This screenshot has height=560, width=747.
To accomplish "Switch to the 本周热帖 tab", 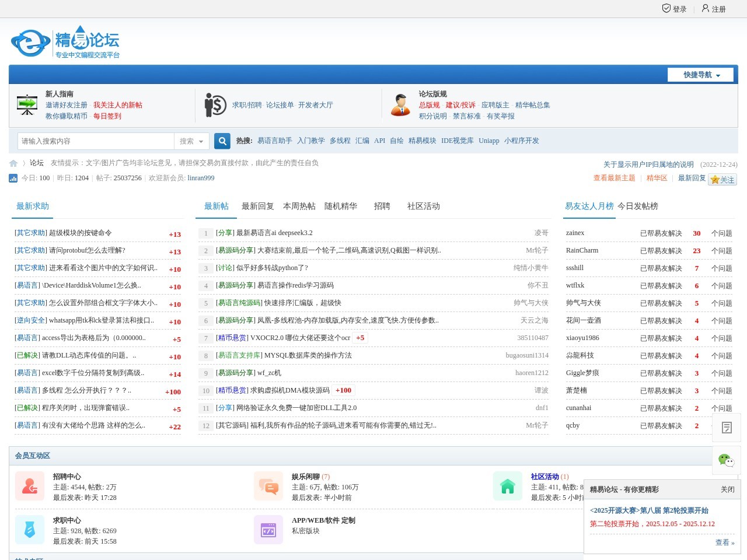I will (x=299, y=206).
